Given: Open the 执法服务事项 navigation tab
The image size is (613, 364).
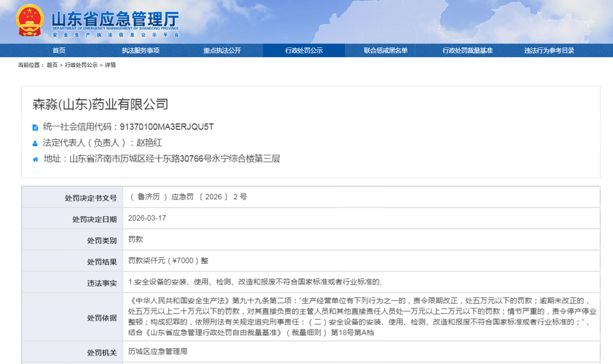Looking at the screenshot, I should (x=140, y=50).
